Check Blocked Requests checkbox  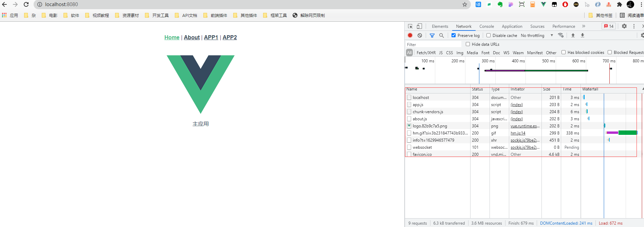610,52
